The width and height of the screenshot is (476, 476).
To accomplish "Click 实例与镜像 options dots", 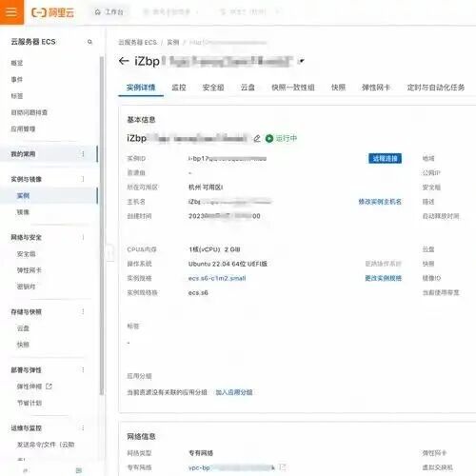I will [83, 179].
